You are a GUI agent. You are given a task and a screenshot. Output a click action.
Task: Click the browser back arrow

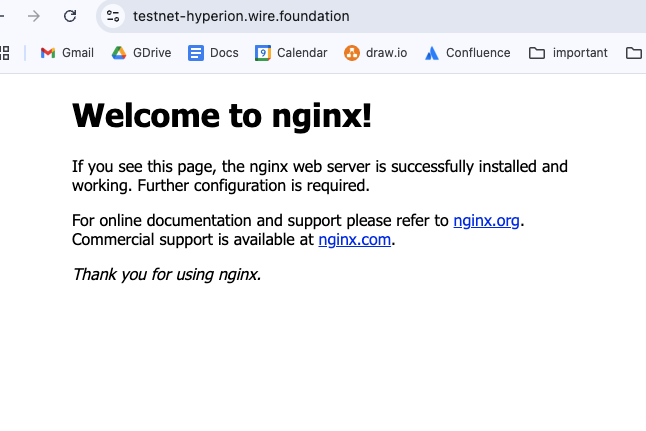click(3, 16)
